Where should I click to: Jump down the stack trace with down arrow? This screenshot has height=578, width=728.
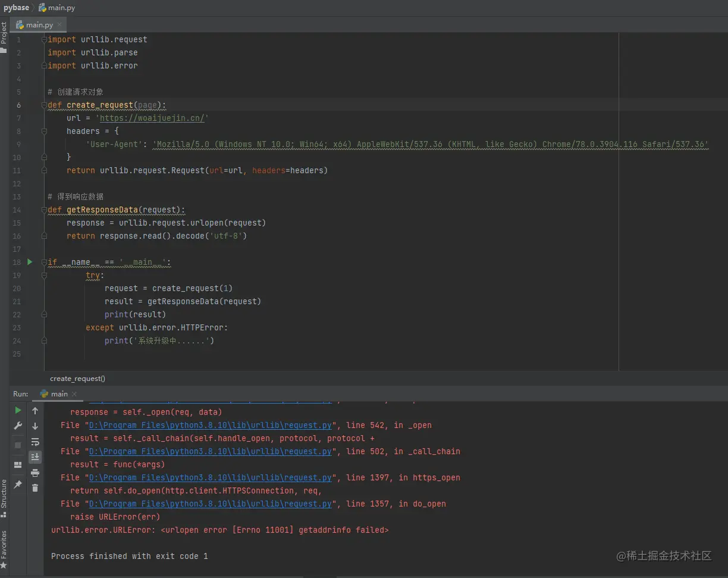click(35, 426)
